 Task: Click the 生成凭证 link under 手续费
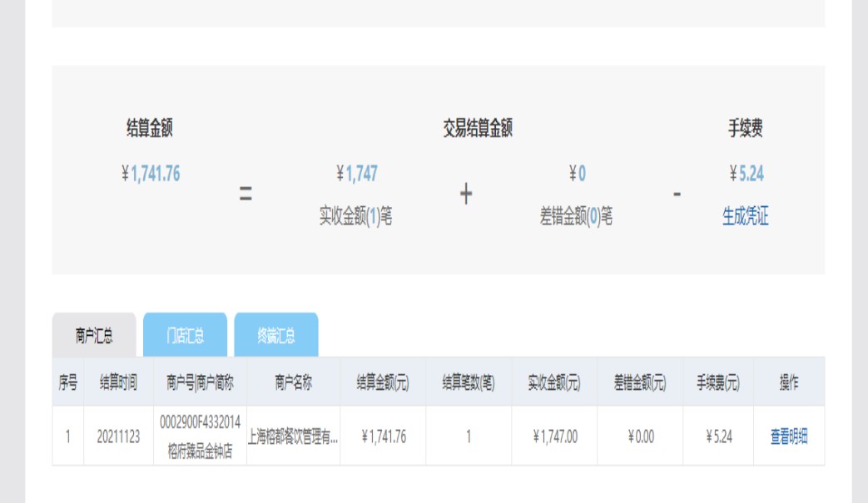pyautogui.click(x=745, y=217)
